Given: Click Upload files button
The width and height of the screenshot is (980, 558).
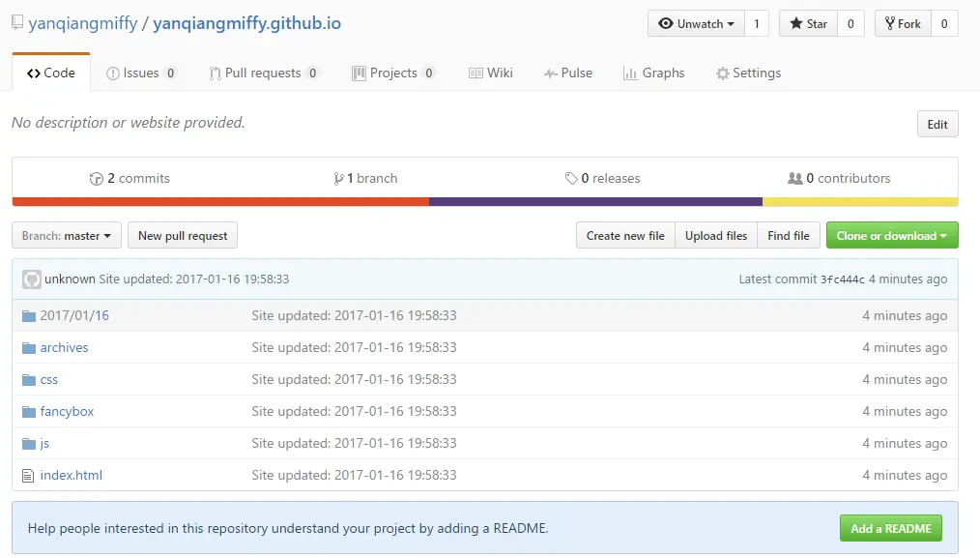Looking at the screenshot, I should tap(716, 236).
